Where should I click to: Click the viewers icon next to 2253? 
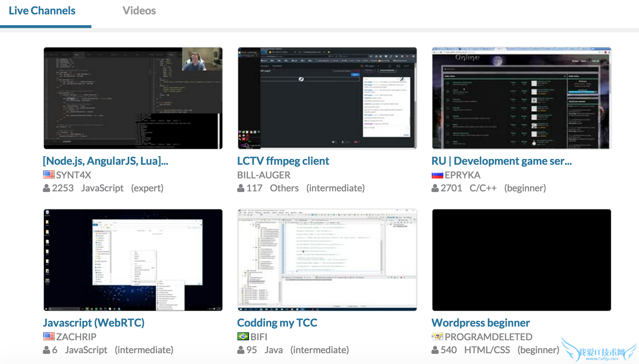[x=46, y=188]
